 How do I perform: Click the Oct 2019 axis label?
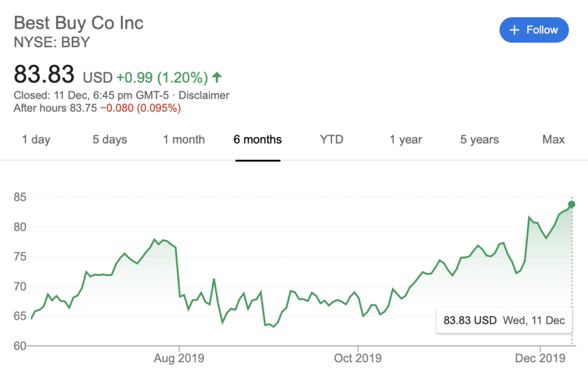coord(358,358)
